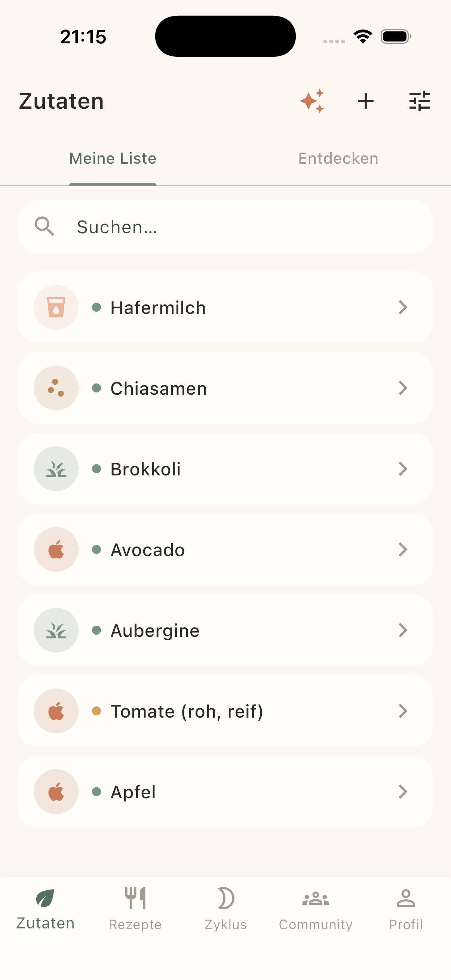Tap the Brokkoli vegetable leaf icon
This screenshot has height=980, width=451.
pos(56,469)
